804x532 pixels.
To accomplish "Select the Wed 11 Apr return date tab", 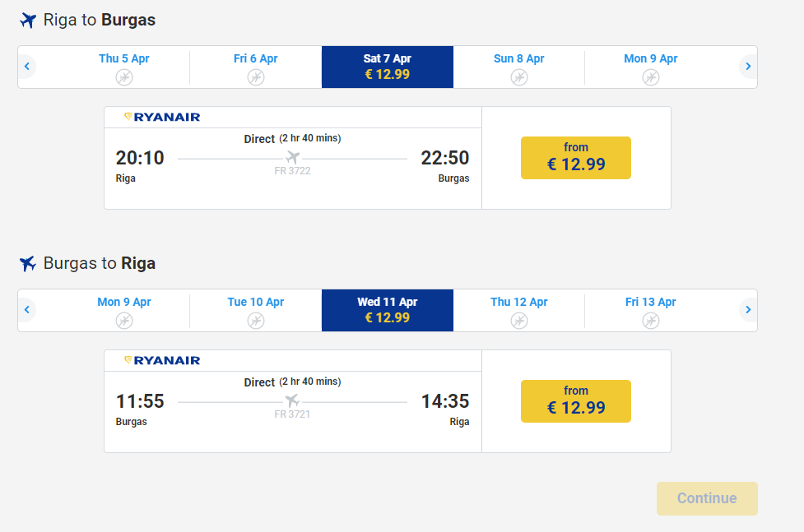I will tap(388, 311).
